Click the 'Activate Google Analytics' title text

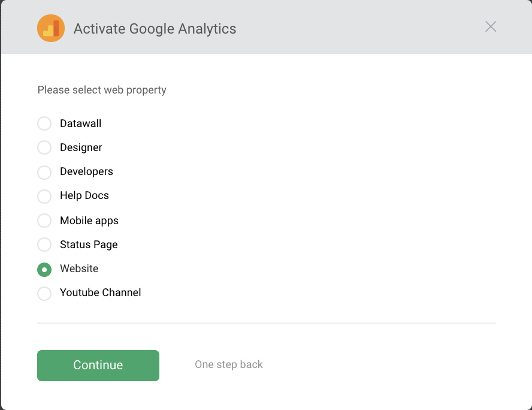(x=155, y=29)
